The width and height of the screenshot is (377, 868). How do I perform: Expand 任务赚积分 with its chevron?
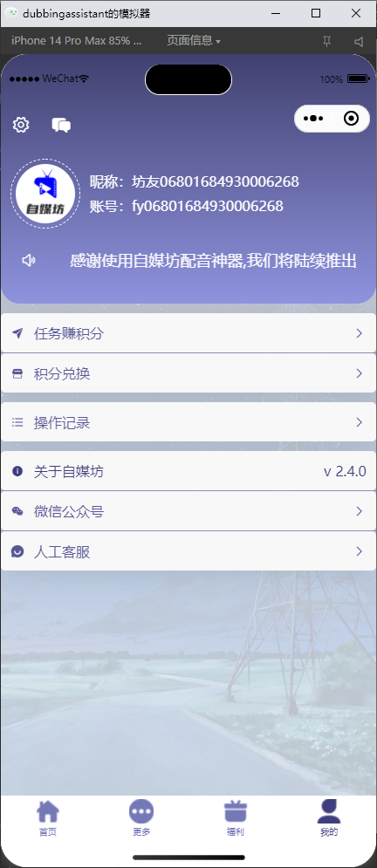(360, 333)
